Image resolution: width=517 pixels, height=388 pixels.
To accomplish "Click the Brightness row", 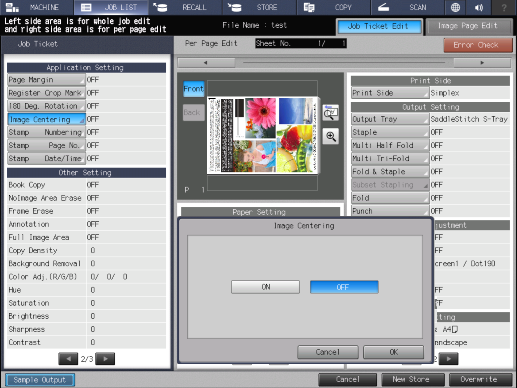I will [x=86, y=316].
